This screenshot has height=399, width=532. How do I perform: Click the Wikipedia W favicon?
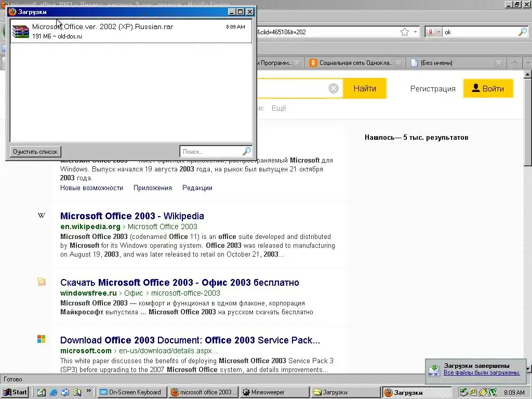(x=42, y=216)
